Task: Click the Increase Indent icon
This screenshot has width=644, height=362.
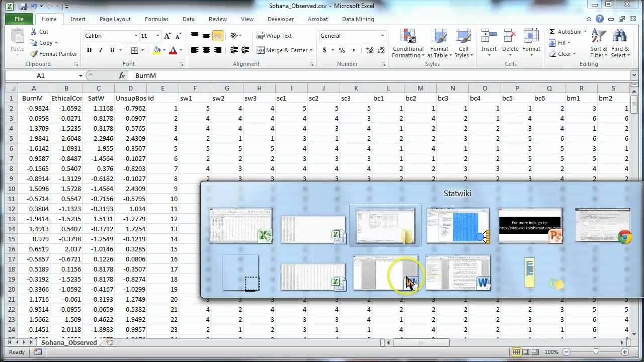Action: point(246,50)
